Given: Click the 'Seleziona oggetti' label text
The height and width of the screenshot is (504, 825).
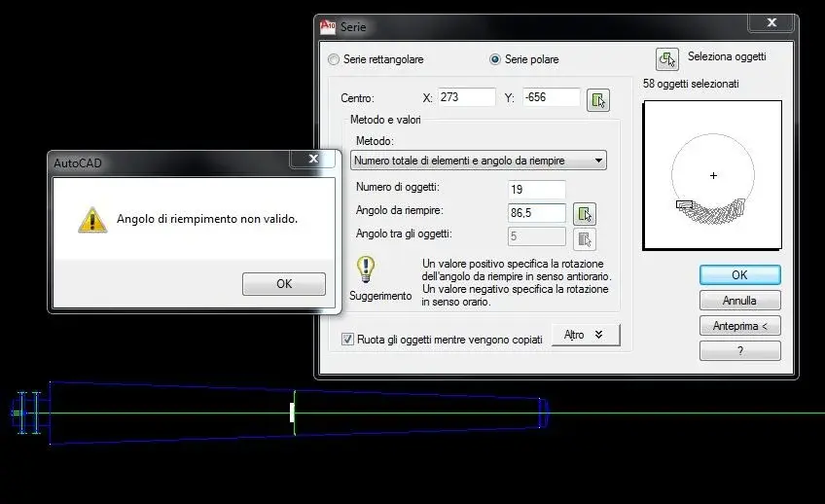Looking at the screenshot, I should (x=727, y=56).
